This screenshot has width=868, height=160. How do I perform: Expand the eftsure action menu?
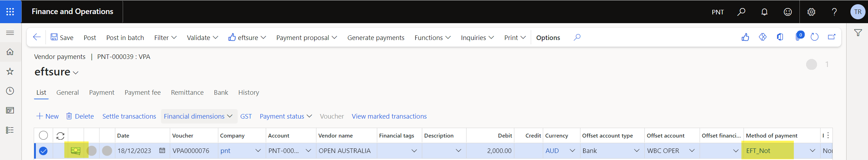coord(247,38)
